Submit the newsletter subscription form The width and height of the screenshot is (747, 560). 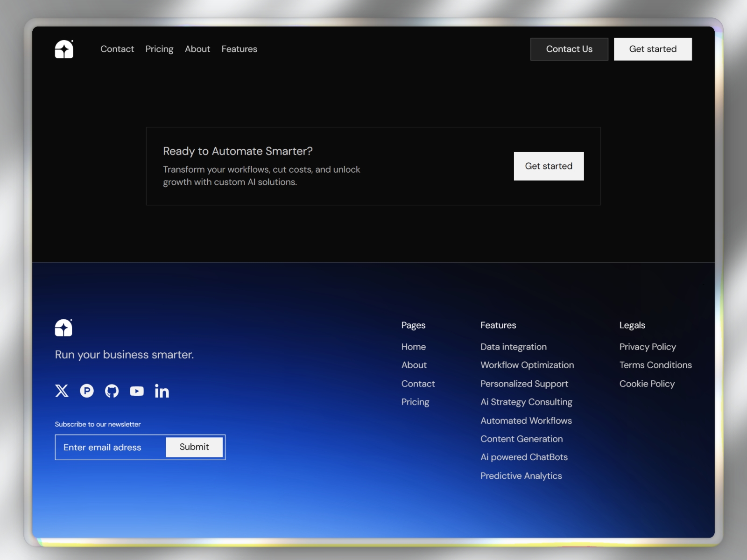[x=194, y=447]
